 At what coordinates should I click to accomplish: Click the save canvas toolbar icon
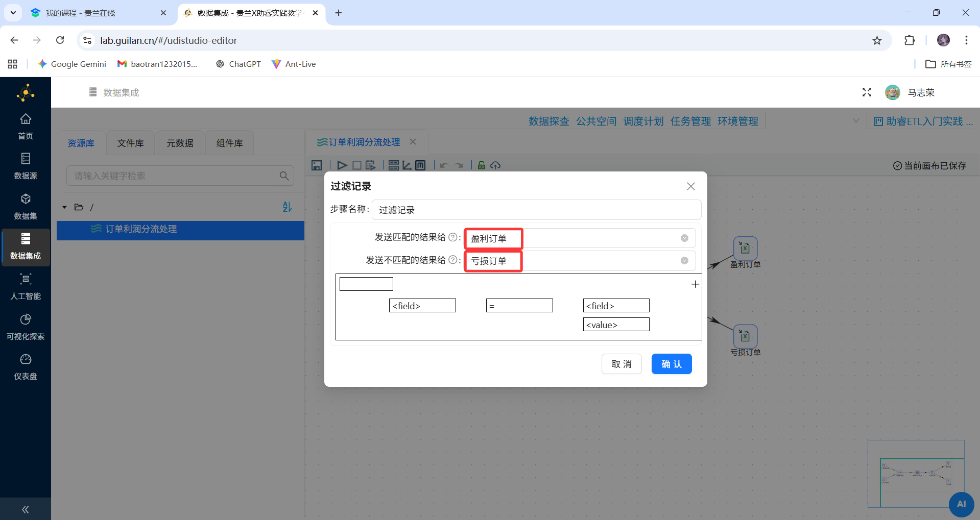tap(317, 165)
